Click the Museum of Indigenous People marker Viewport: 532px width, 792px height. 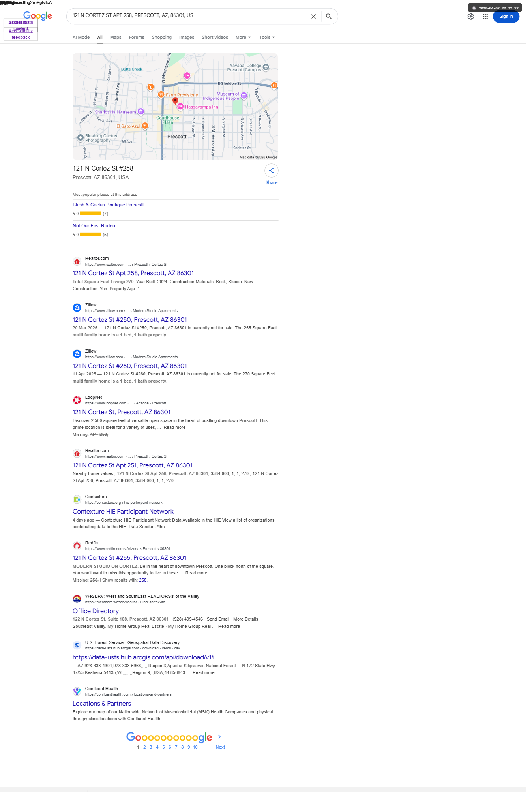click(244, 96)
